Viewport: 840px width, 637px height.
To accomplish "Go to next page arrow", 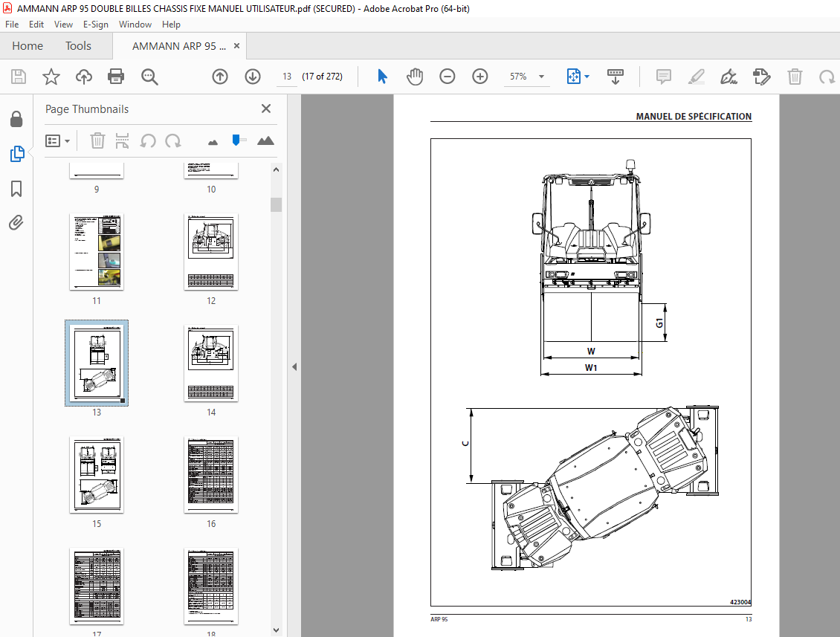I will click(252, 77).
